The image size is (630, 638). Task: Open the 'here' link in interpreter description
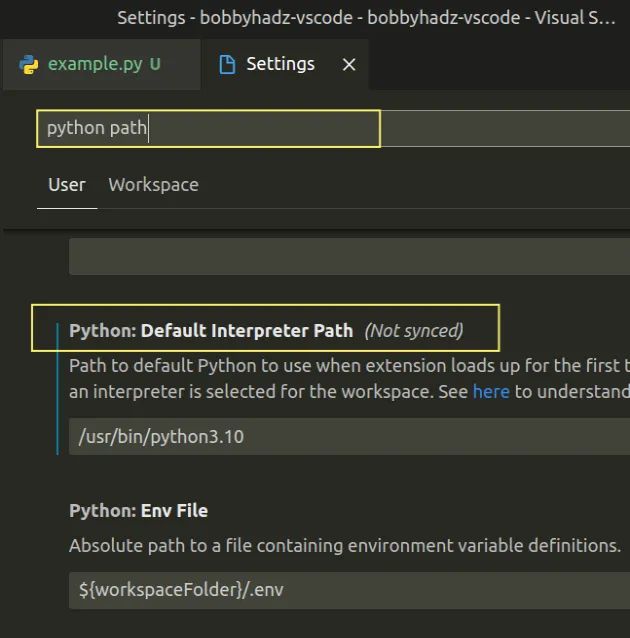(x=491, y=392)
